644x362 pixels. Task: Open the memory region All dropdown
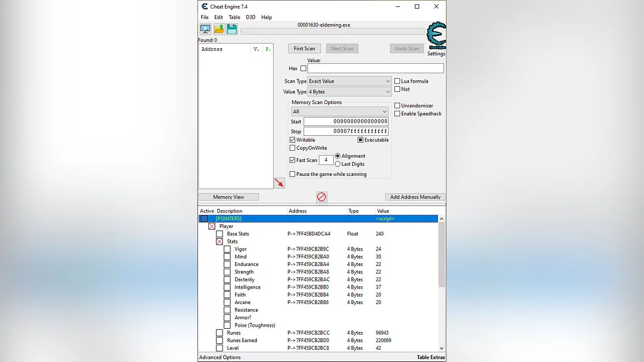point(340,112)
